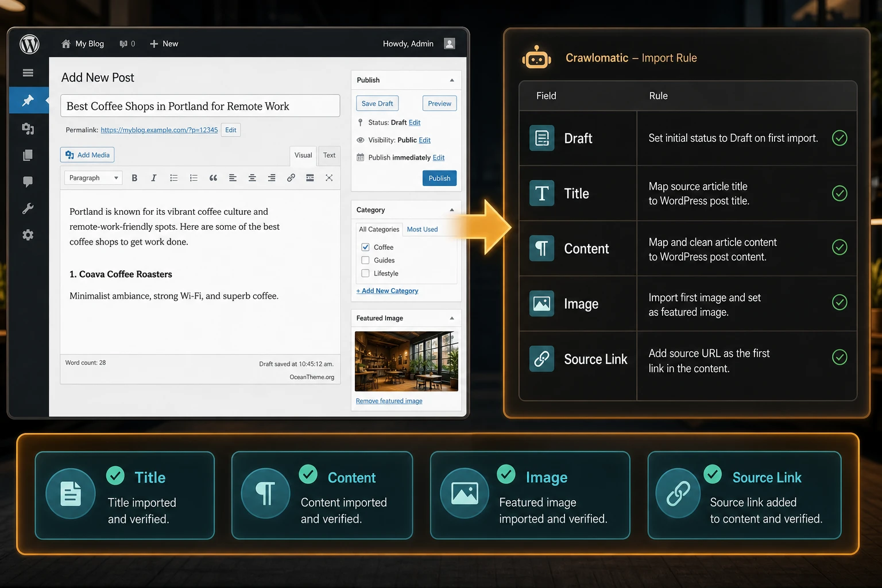This screenshot has width=882, height=588.
Task: Click the Save Draft button
Action: click(377, 103)
